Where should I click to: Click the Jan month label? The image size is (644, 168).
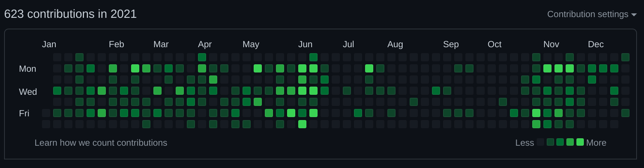tap(49, 44)
